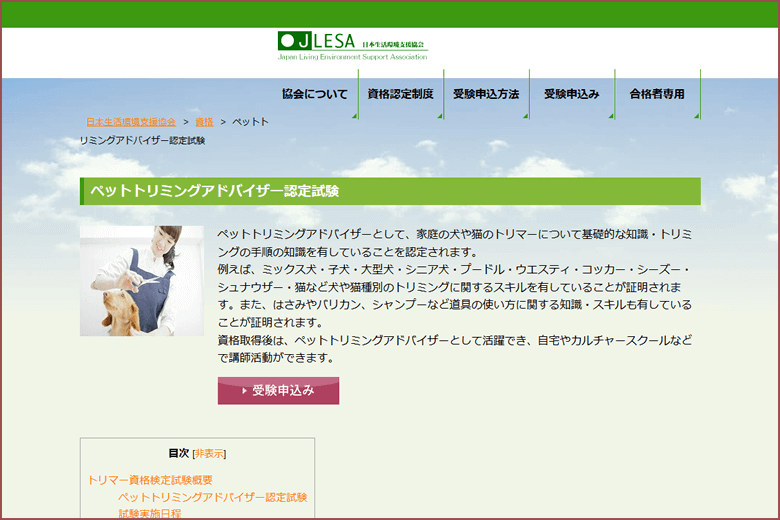Click the 資格 breadcrumb link
780x520 pixels.
(x=204, y=122)
